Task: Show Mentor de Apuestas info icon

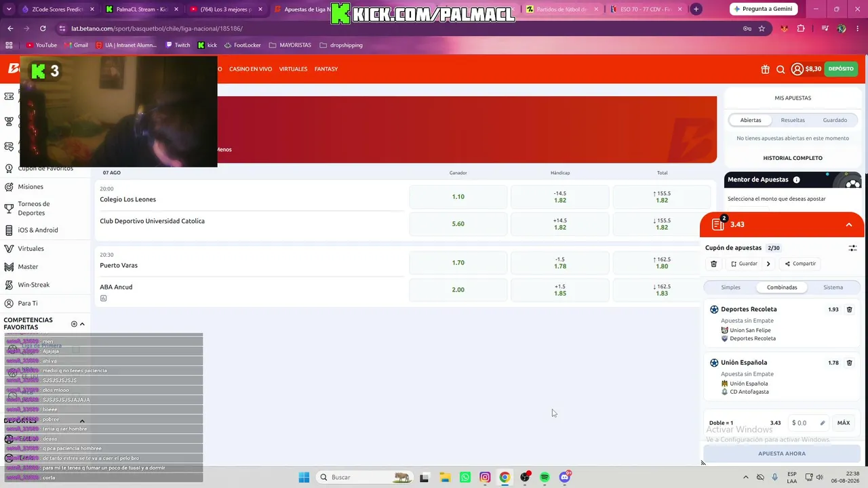Action: click(796, 180)
